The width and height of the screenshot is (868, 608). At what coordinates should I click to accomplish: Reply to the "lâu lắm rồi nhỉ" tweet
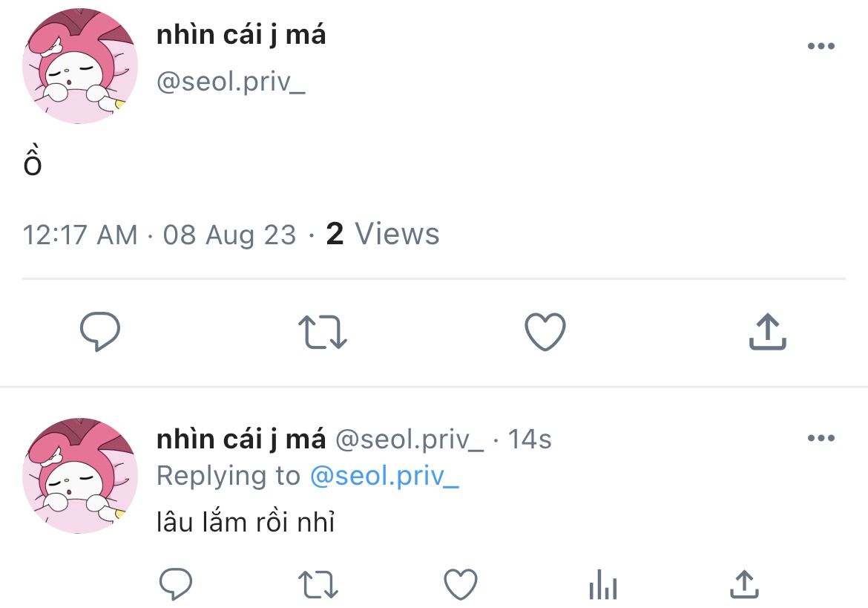click(177, 585)
